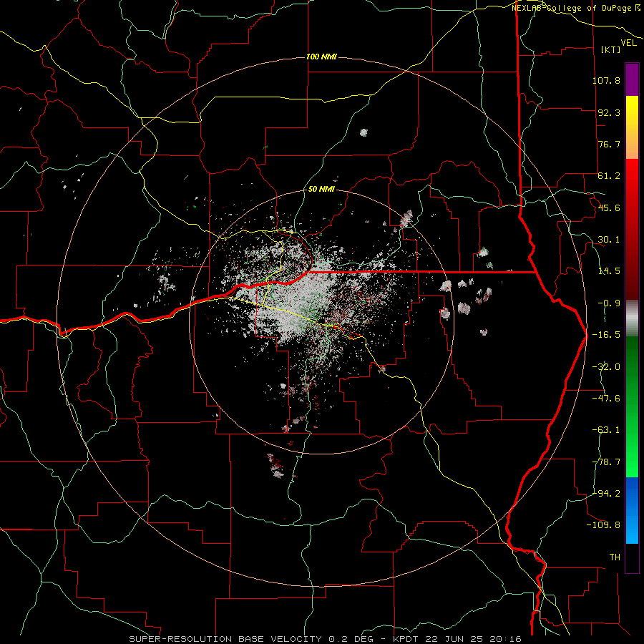This screenshot has width=644, height=644.
Task: Click the 100 NMI range ring label
Action: (x=321, y=57)
